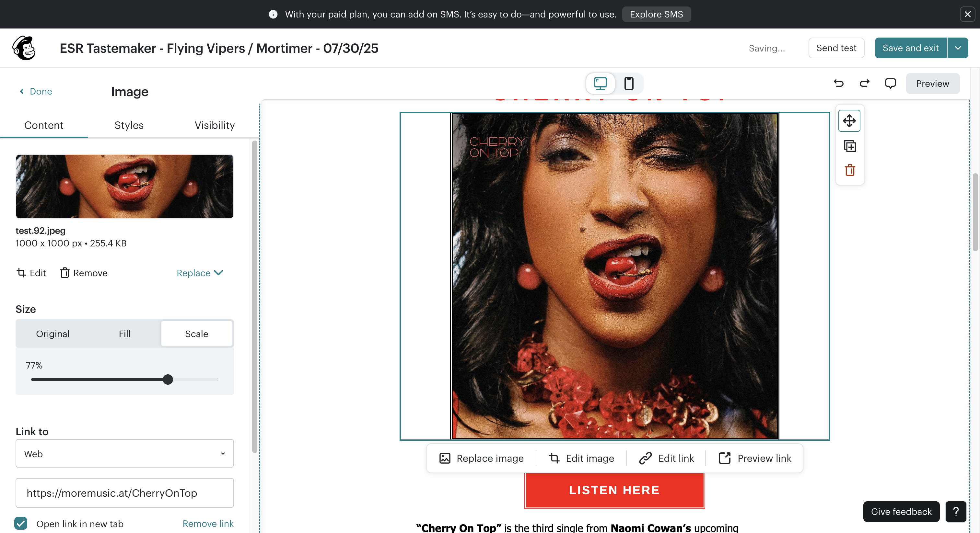980x533 pixels.
Task: Open the Content tab
Action: click(44, 125)
